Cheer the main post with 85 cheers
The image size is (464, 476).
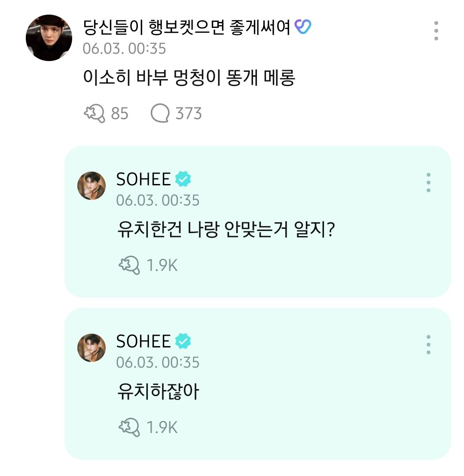[x=94, y=114]
